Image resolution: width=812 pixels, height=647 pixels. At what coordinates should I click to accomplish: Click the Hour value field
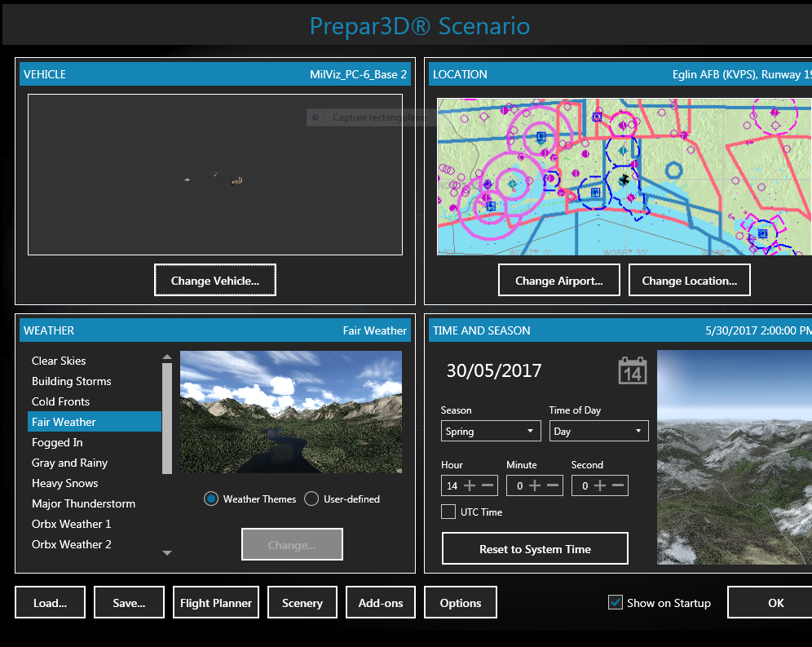coord(452,485)
